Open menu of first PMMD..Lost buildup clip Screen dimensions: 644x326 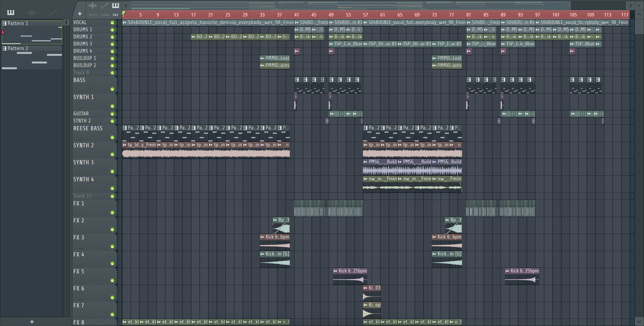pyautogui.click(x=262, y=58)
